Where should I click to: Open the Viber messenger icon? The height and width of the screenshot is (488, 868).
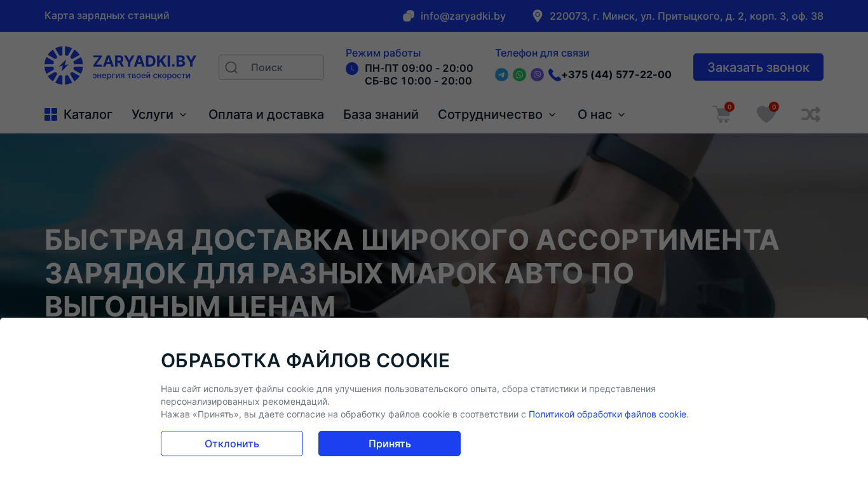[x=537, y=75]
